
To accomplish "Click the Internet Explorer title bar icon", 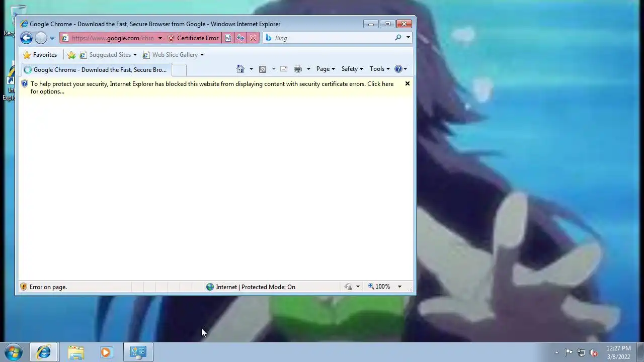I will click(24, 24).
